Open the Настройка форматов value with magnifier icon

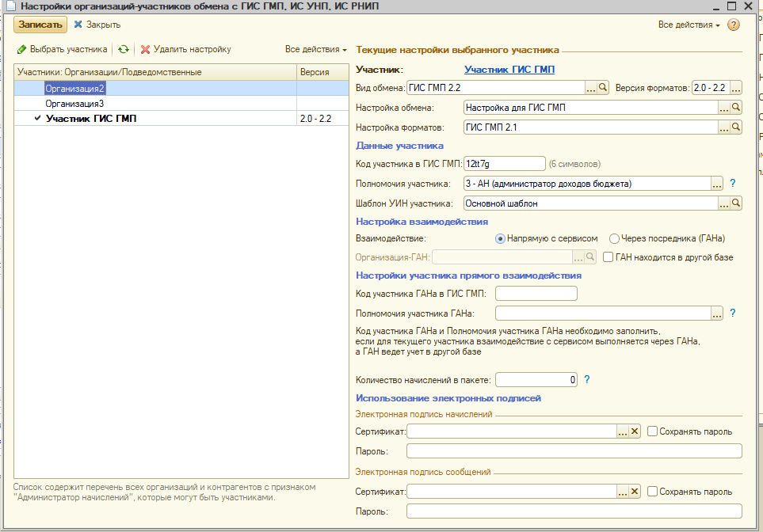(x=735, y=127)
